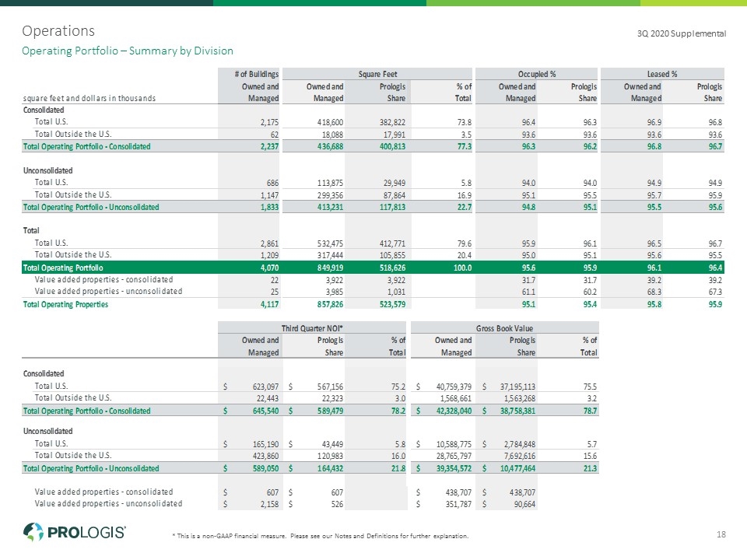Click % of total value 77.3
The width and height of the screenshot is (747, 560).
coord(464,147)
